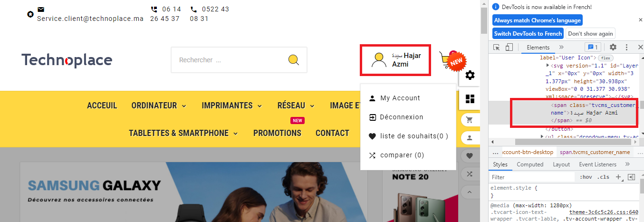The width and height of the screenshot is (644, 222).
Task: Show more Styles pane tabs chevron
Action: [627, 164]
